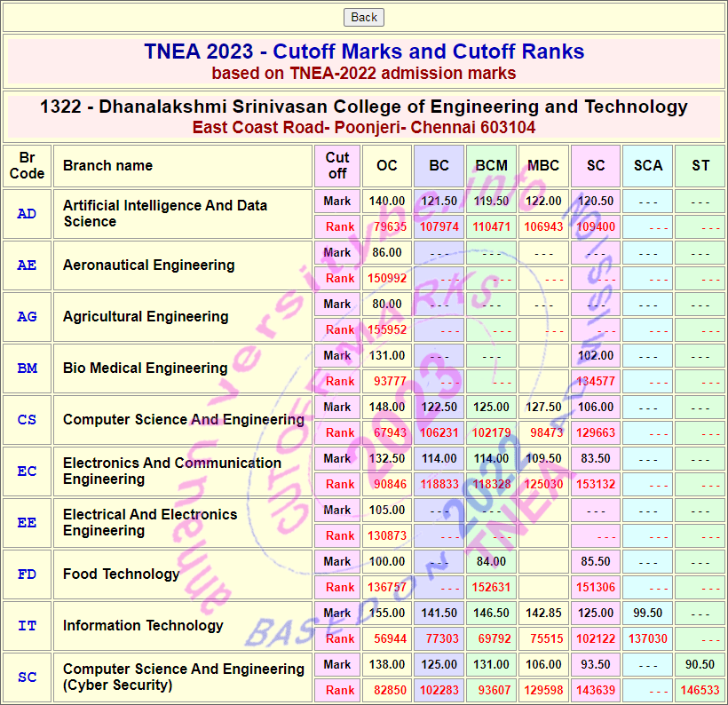Click Aeronautical OC rank 150992
This screenshot has width=728, height=705.
(x=387, y=278)
